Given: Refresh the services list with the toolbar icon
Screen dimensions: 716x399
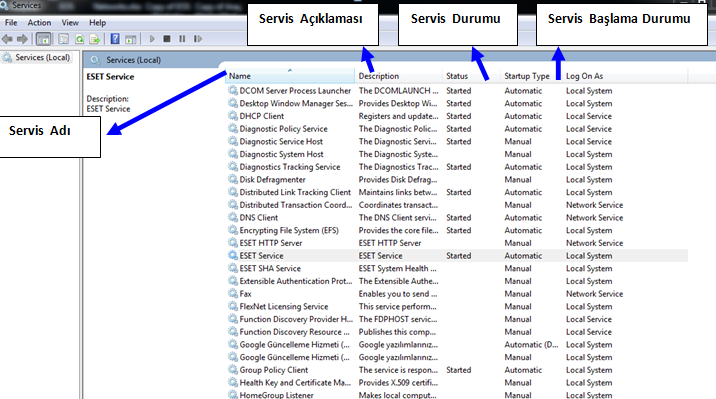Looking at the screenshot, I should pyautogui.click(x=79, y=39).
